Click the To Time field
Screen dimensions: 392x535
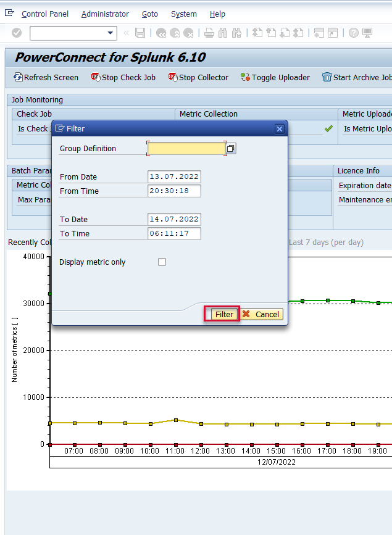(x=174, y=234)
